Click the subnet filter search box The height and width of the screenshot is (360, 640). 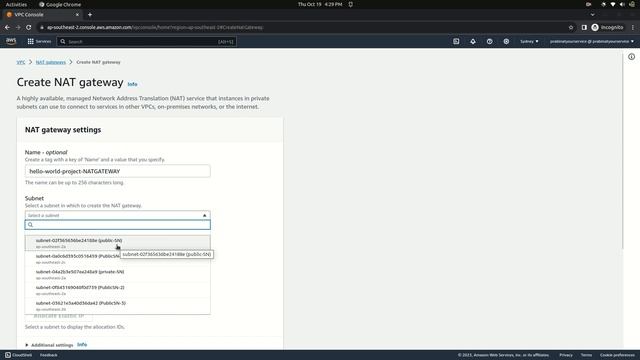click(118, 225)
